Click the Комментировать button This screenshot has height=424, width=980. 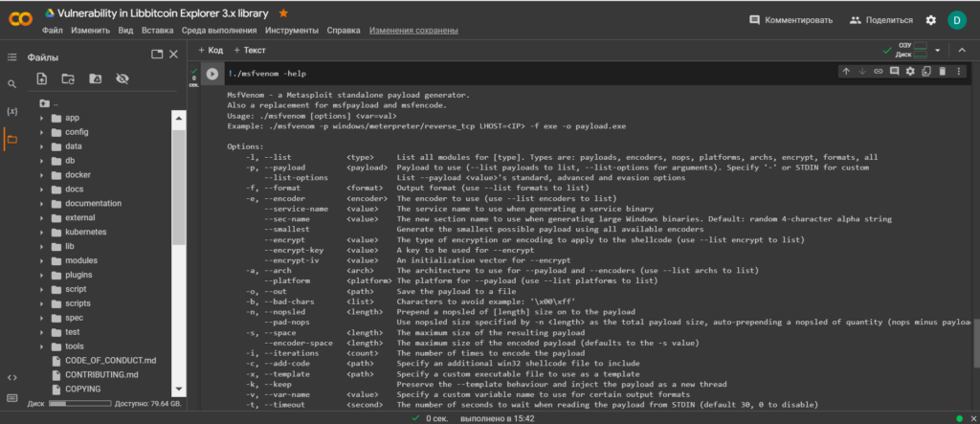pos(791,20)
